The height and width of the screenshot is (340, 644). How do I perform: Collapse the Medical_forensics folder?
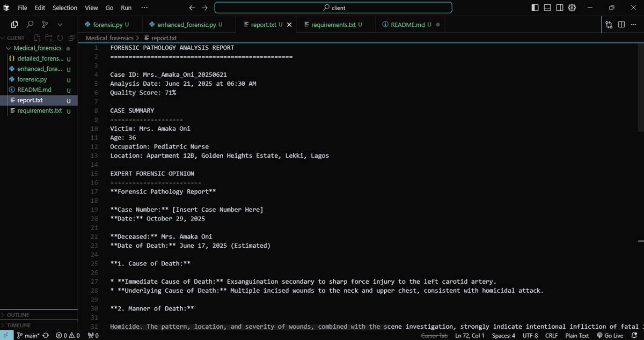point(39,48)
